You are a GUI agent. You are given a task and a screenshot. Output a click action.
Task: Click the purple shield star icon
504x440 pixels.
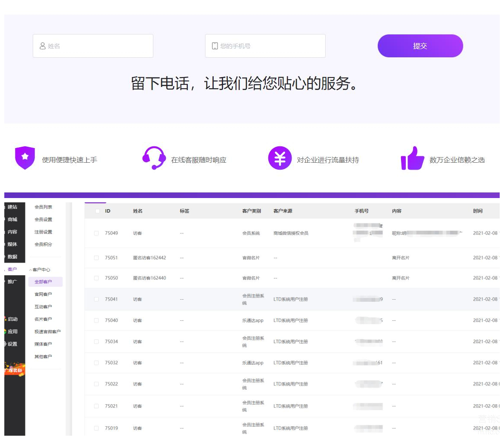(25, 158)
